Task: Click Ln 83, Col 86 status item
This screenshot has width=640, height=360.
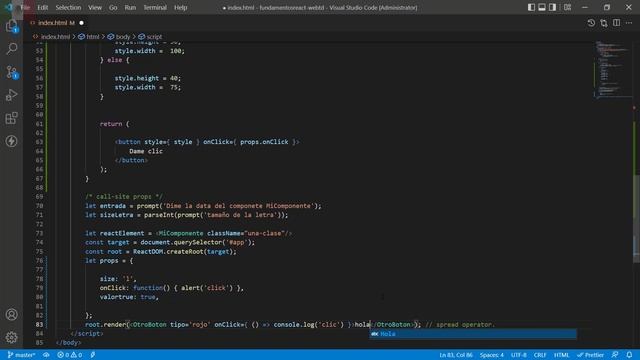Action: pos(456,355)
